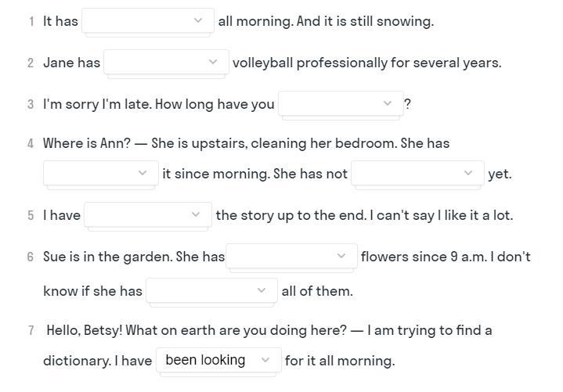This screenshot has width=563, height=392.
Task: Open the dropdown before "volleyball professionally"
Action: 166,63
